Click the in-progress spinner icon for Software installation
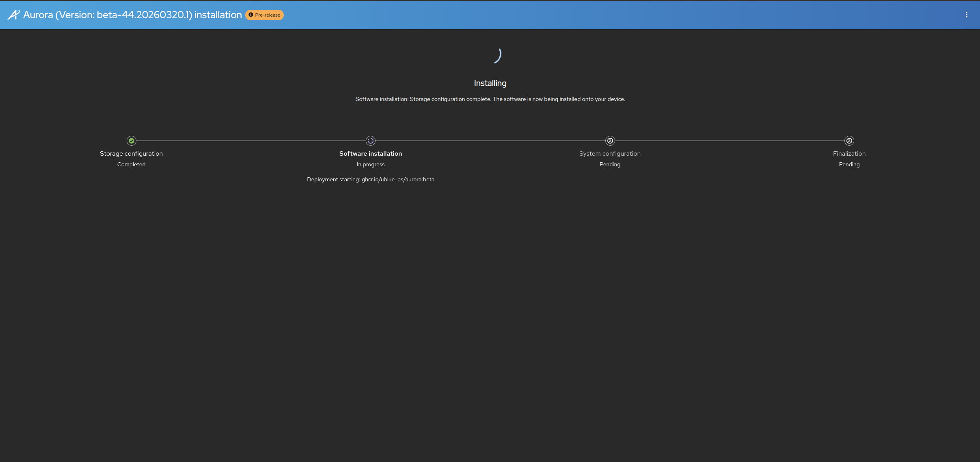 (x=370, y=141)
